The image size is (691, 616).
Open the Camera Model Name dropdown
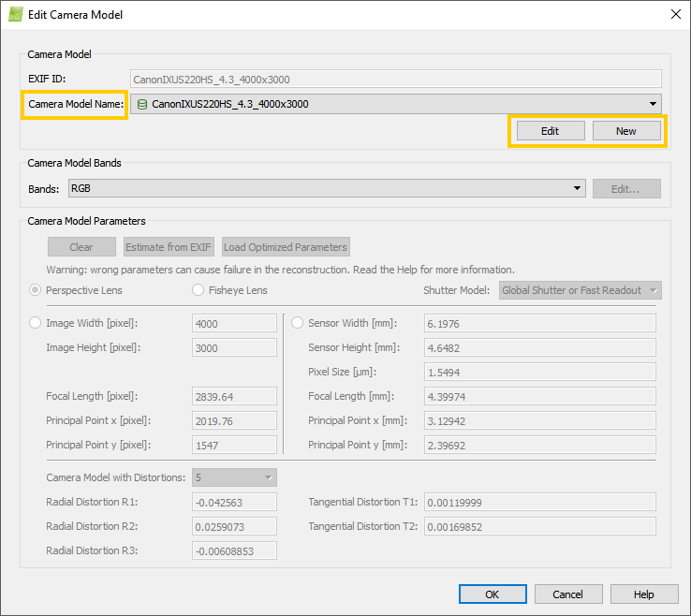point(652,104)
